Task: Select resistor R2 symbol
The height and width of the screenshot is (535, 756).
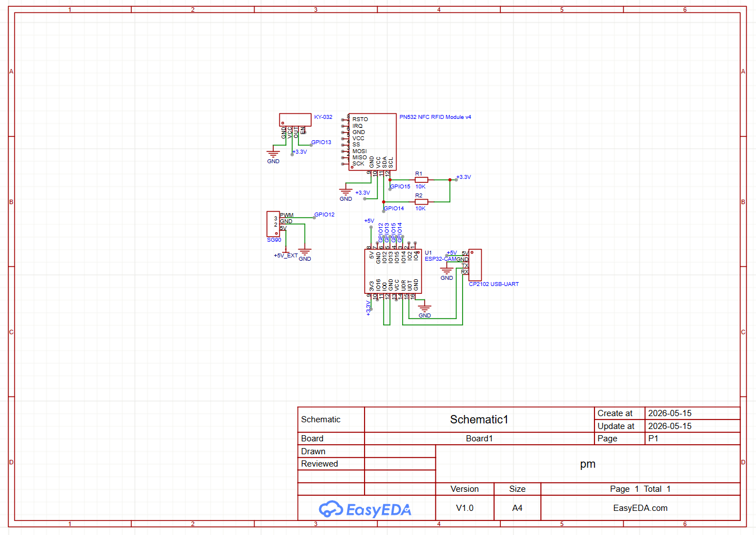Action: (421, 202)
